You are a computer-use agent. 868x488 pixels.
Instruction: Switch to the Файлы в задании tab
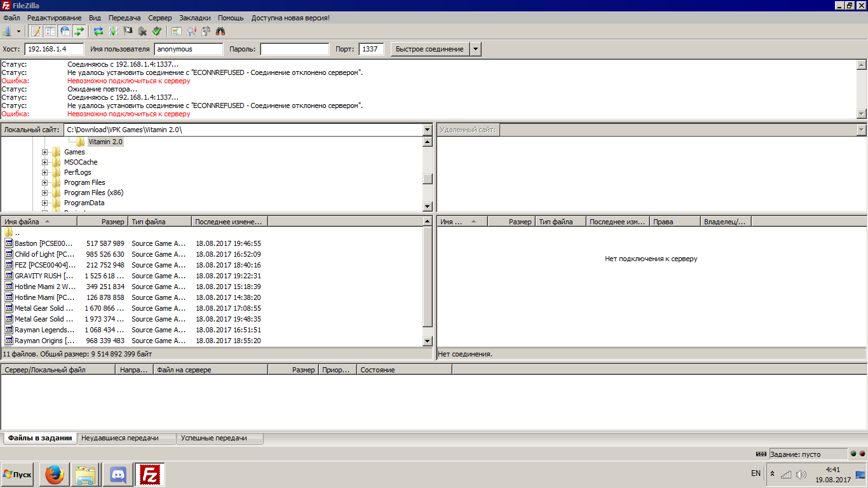(x=40, y=438)
